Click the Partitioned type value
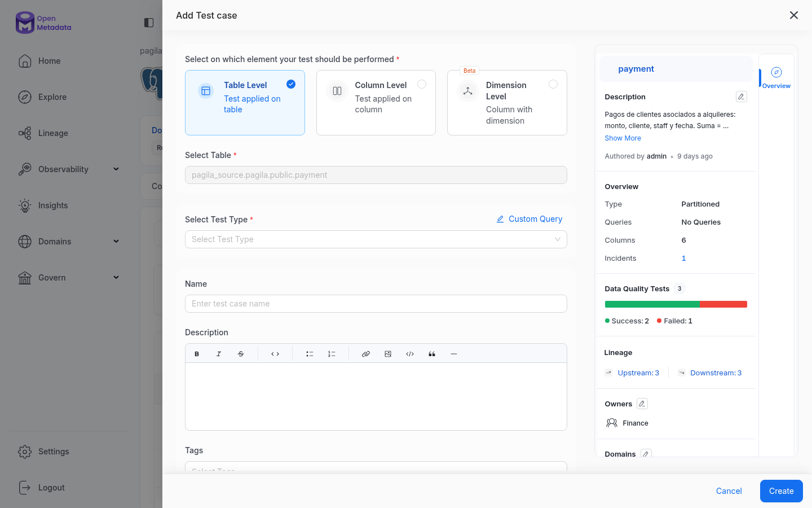Screen dimensions: 812x508 click(x=700, y=204)
